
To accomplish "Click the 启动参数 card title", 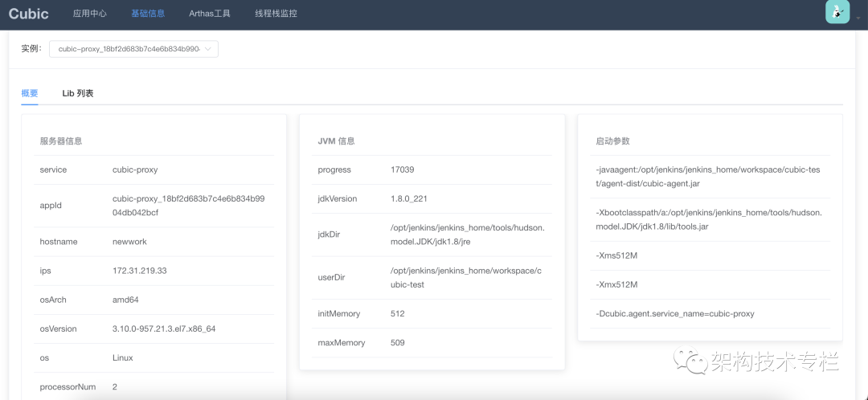I will (x=612, y=141).
